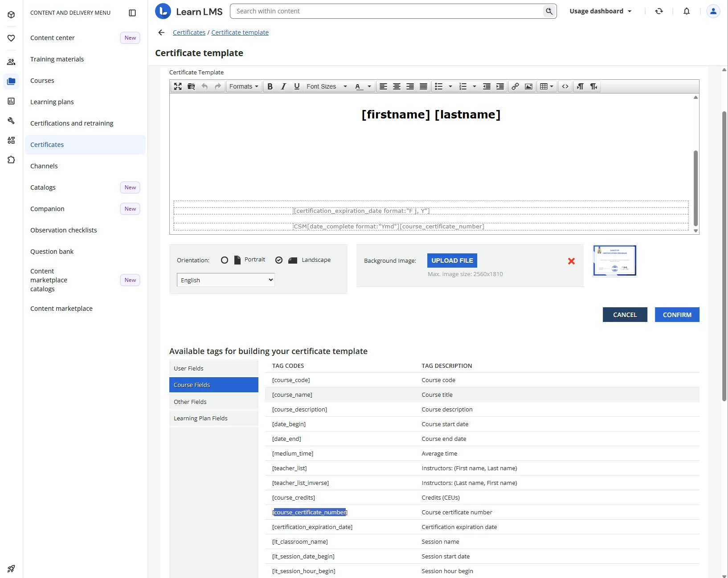Click the [course_name] tag code
Screen dimensions: 728x578
292,395
